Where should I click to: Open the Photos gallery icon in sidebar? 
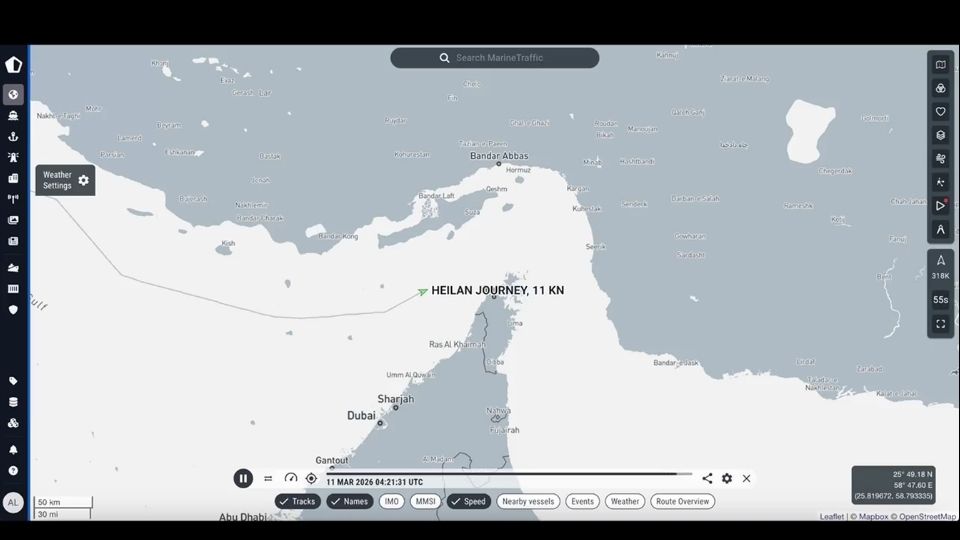(13, 220)
